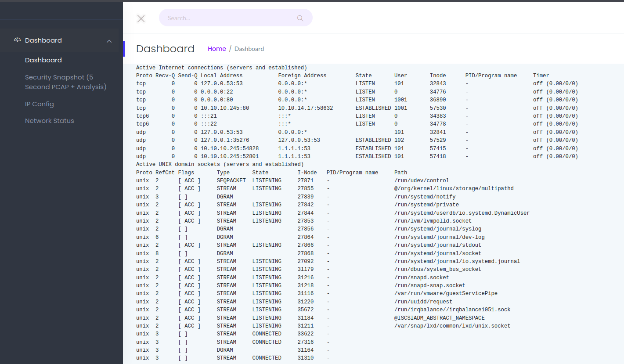The image size is (624, 364).
Task: Click the Dashboard breadcrumb label
Action: (249, 49)
